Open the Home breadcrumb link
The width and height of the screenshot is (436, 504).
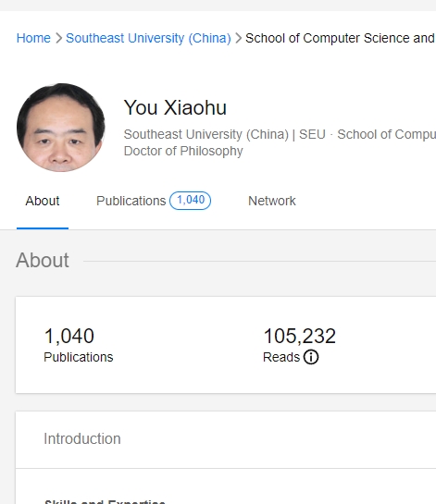(33, 38)
